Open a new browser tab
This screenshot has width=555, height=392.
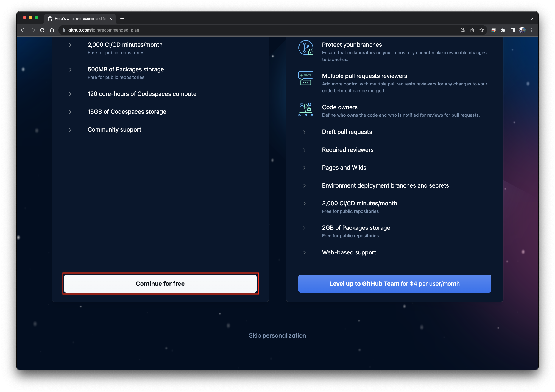click(x=122, y=18)
